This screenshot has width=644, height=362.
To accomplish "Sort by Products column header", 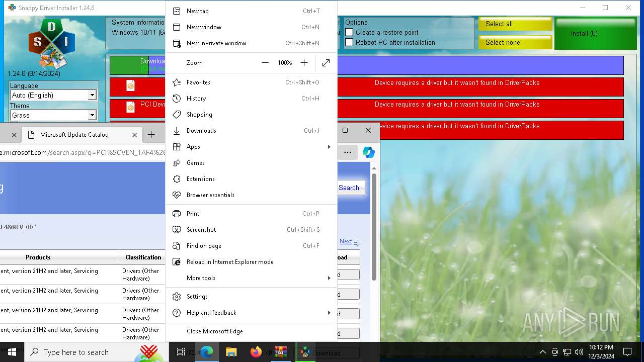I will [38, 257].
